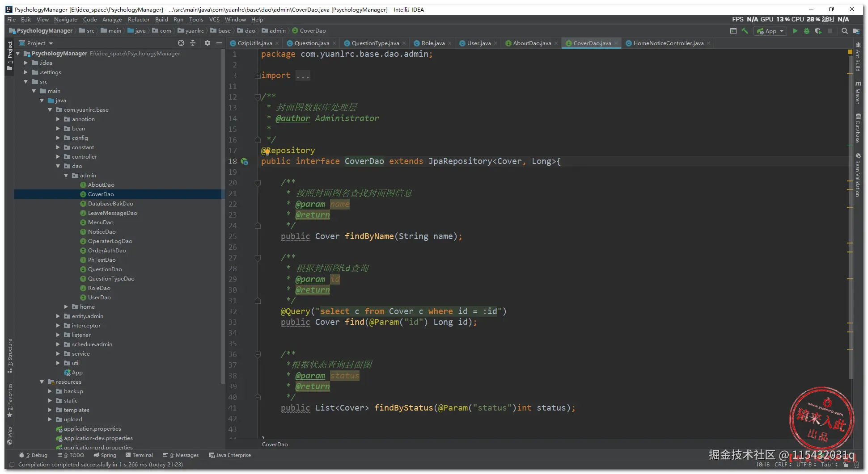Open the Terminal tool window
Viewport: 868px width, 474px height.
[139, 455]
